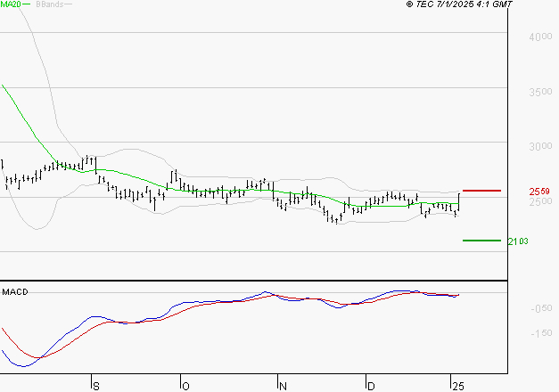Image resolution: width=559 pixels, height=392 pixels.
Task: Click the BBands legend label
Action: (48, 4)
